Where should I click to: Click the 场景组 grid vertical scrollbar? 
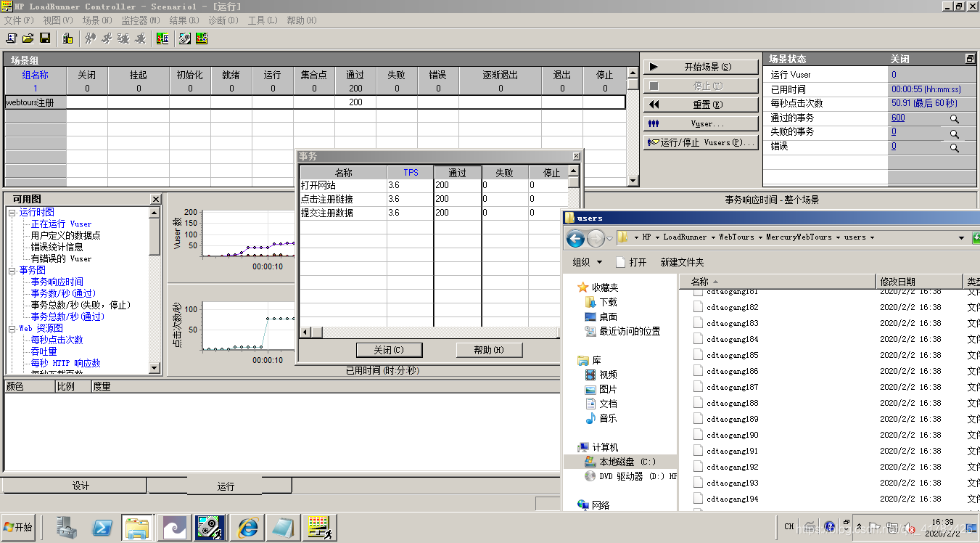click(x=633, y=126)
